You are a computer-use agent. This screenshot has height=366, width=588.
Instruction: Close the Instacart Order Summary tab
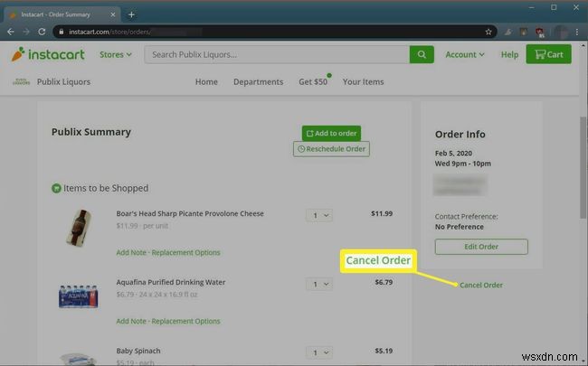tap(113, 14)
